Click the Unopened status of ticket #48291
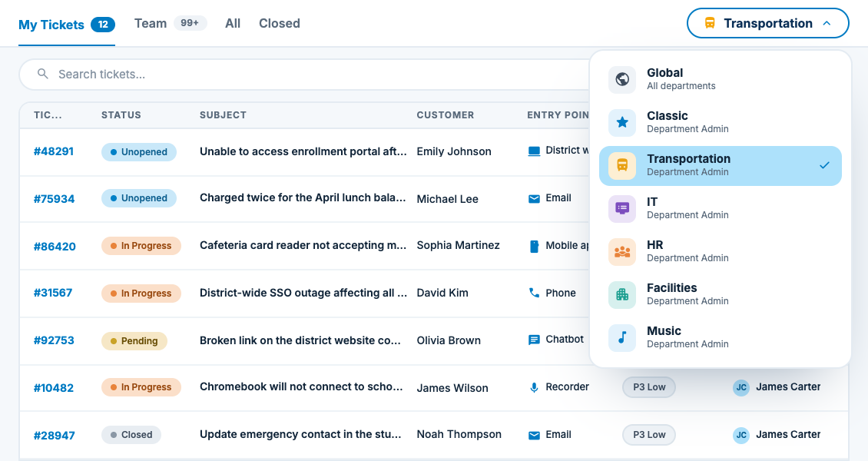 pos(139,151)
